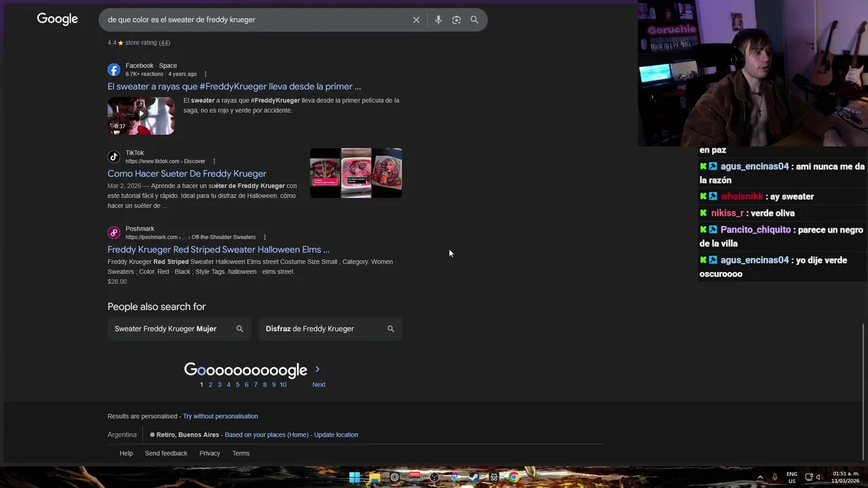Viewport: 868px width, 488px height.
Task: Click Retiro, Buenos Aires location text
Action: tap(188, 434)
